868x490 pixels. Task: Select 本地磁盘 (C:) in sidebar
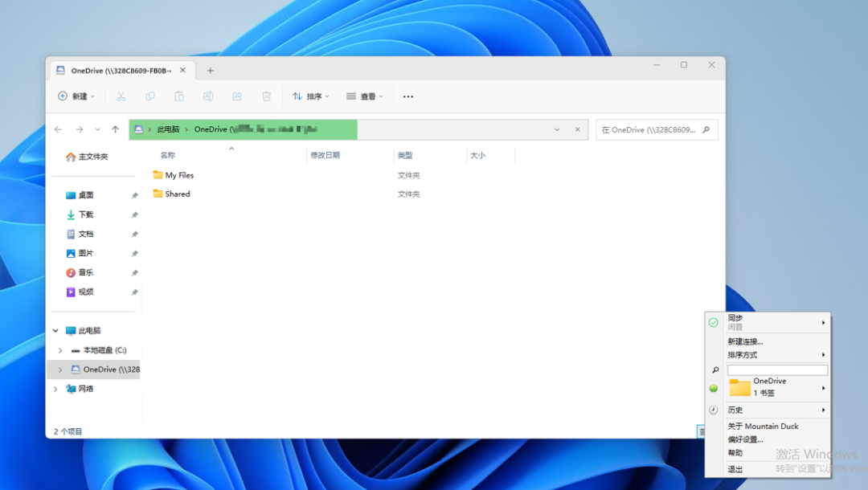99,350
